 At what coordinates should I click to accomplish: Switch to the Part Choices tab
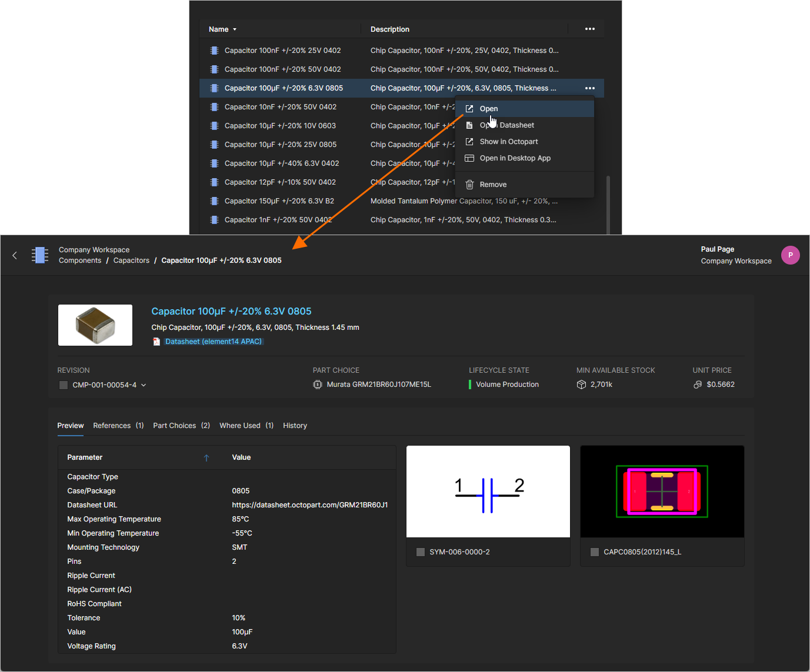point(174,425)
